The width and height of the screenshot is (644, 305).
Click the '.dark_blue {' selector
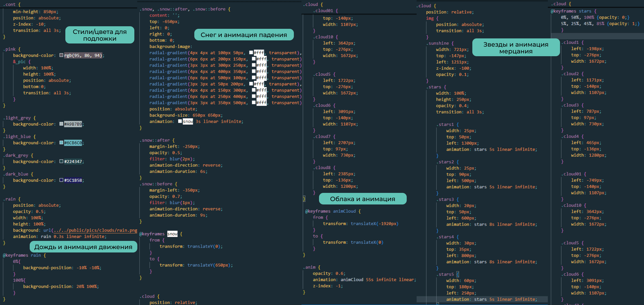coord(18,174)
